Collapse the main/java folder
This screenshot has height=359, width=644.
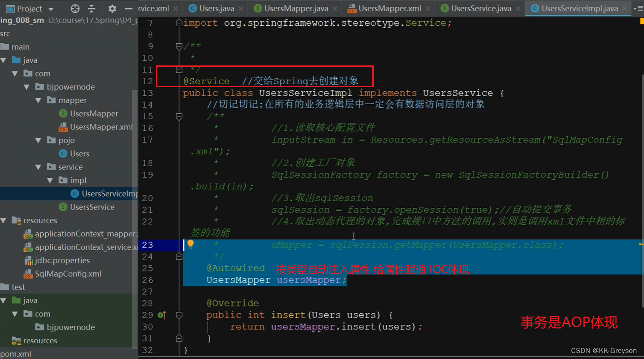tap(4, 60)
